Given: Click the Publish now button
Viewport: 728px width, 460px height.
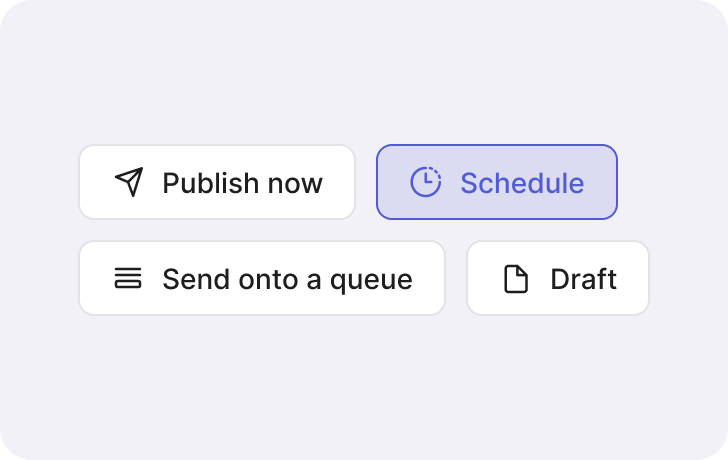Looking at the screenshot, I should (x=217, y=182).
